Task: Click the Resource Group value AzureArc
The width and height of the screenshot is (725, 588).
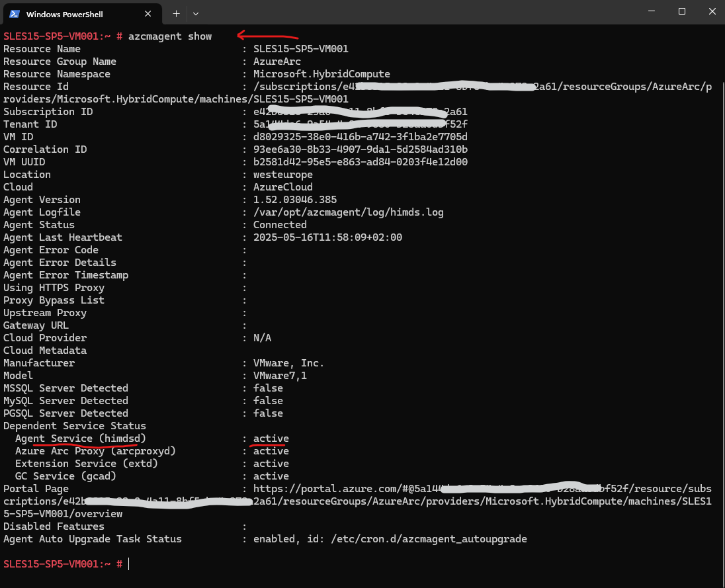Action: 277,62
